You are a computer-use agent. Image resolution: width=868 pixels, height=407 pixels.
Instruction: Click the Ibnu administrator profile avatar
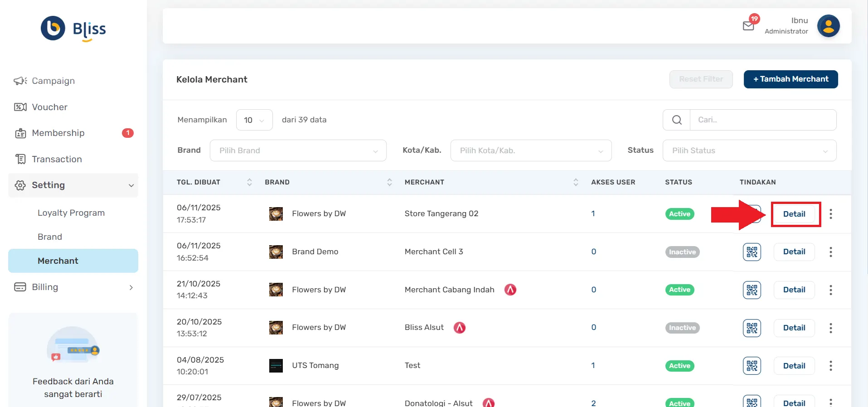pos(828,26)
